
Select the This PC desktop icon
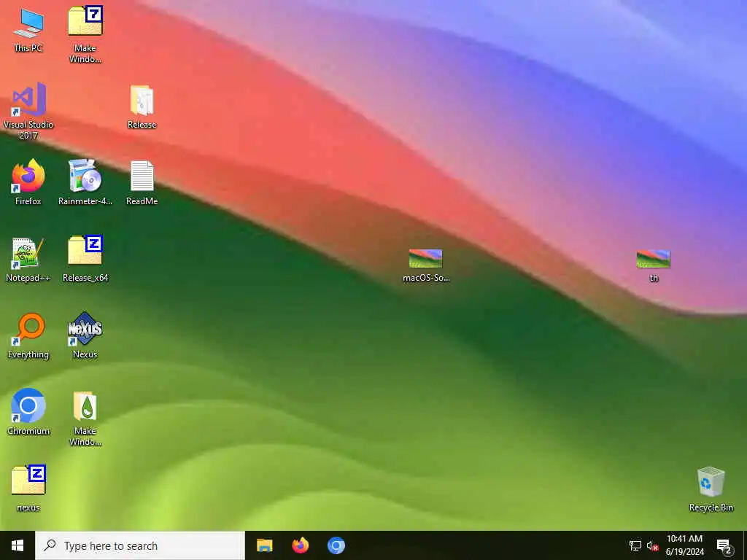[28, 29]
